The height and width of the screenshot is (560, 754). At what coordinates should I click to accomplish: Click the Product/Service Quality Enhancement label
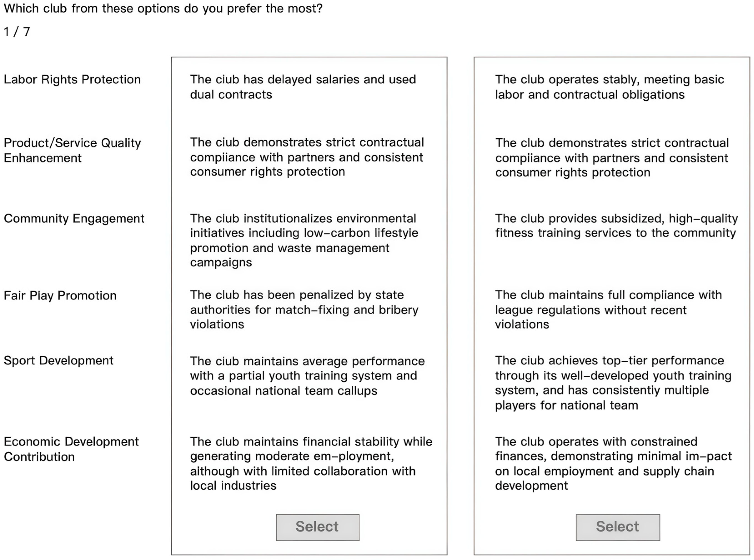tap(72, 150)
